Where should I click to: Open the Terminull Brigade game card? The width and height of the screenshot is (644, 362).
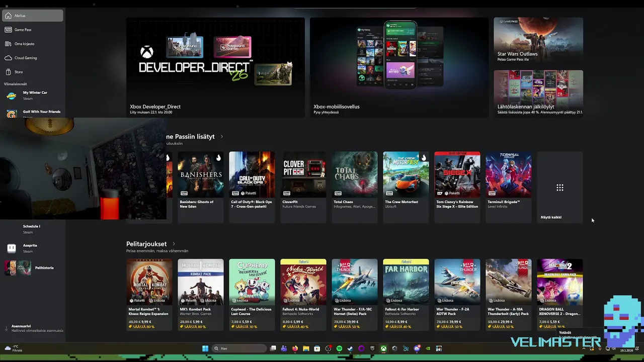point(508,187)
